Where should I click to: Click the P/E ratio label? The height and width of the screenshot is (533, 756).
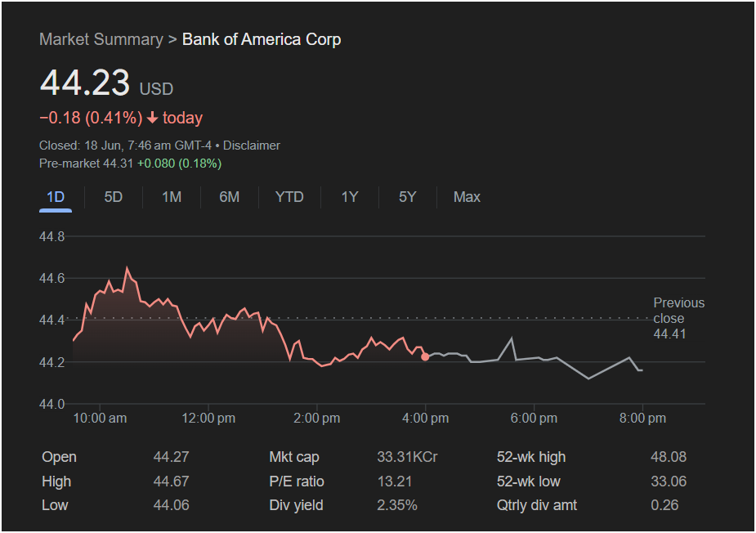297,481
